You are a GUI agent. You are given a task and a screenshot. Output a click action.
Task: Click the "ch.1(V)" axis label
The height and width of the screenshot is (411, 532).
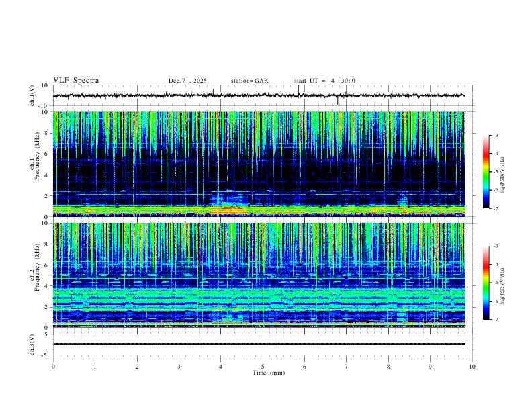32,95
